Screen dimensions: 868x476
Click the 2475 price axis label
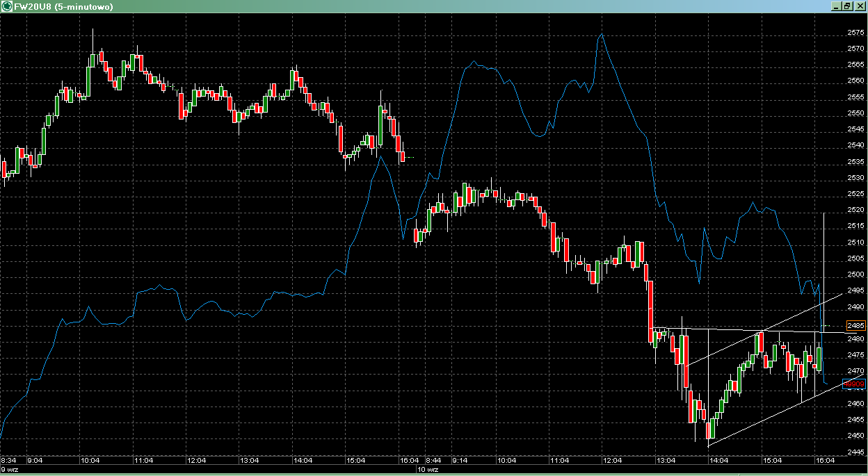855,355
